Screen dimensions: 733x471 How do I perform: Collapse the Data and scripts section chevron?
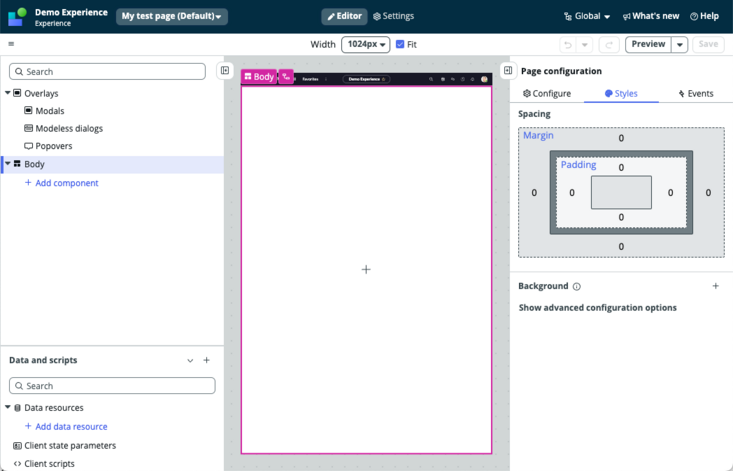pyautogui.click(x=190, y=360)
